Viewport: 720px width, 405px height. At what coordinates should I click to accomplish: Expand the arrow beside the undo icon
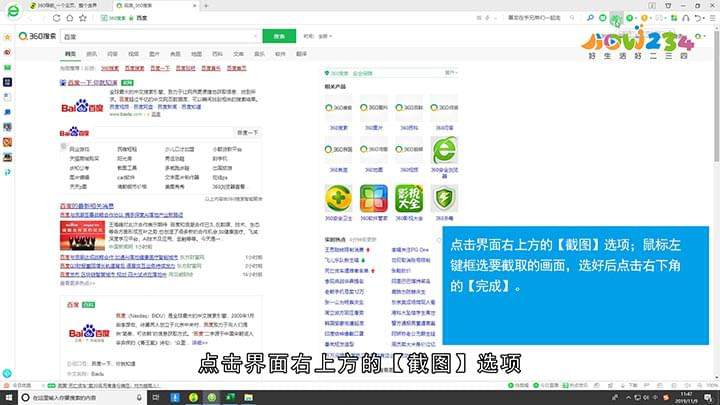pos(704,18)
